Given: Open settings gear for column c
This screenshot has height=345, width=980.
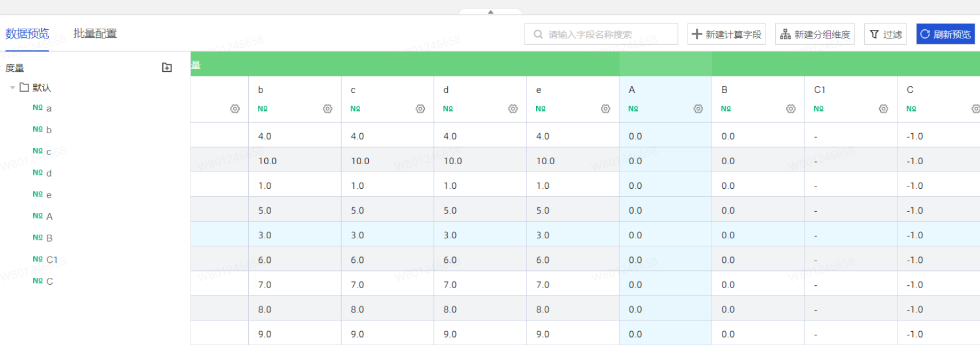Looking at the screenshot, I should (420, 108).
